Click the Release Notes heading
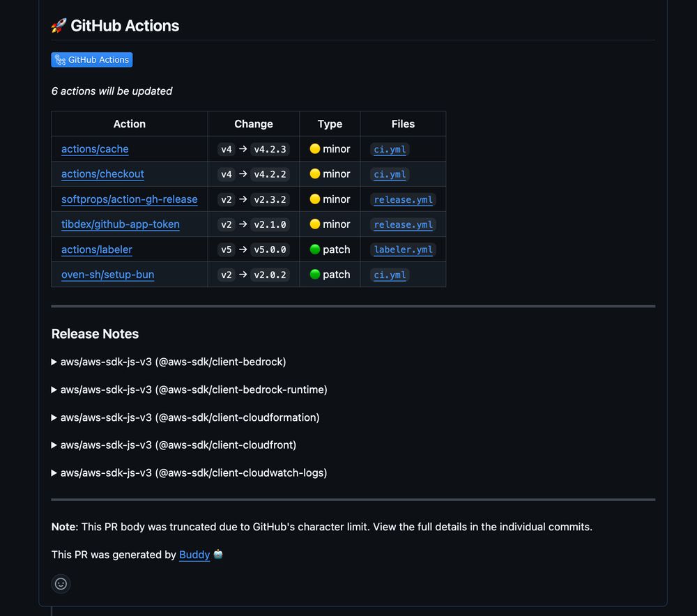The width and height of the screenshot is (697, 616). [95, 334]
